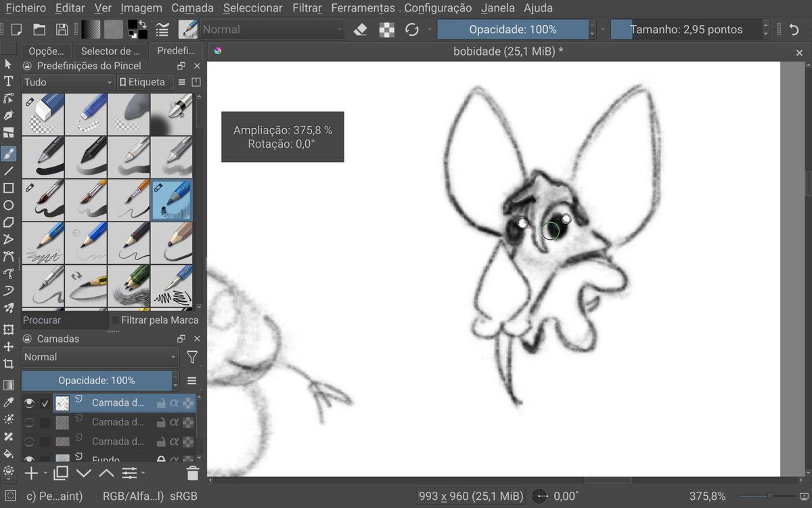Save the current document
The width and height of the screenshot is (812, 508).
point(62,29)
